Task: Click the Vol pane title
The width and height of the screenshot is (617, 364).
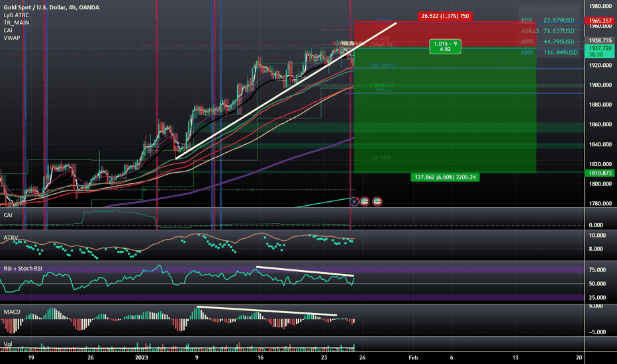Action: coord(8,344)
